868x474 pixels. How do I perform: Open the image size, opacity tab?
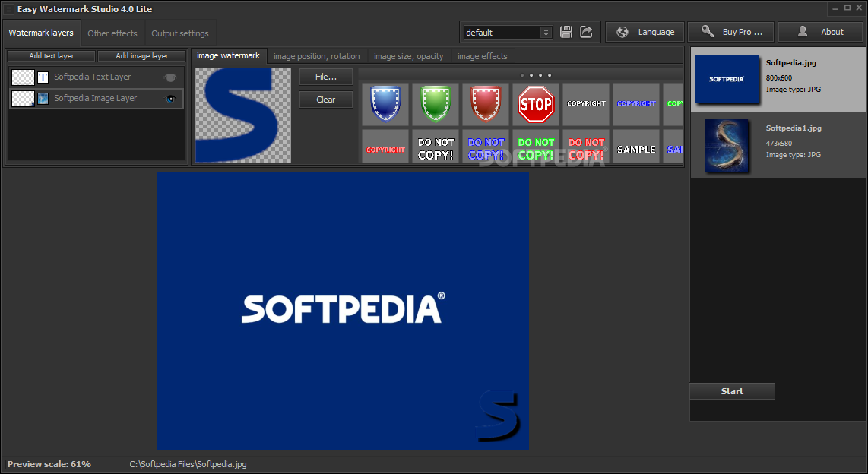(408, 56)
